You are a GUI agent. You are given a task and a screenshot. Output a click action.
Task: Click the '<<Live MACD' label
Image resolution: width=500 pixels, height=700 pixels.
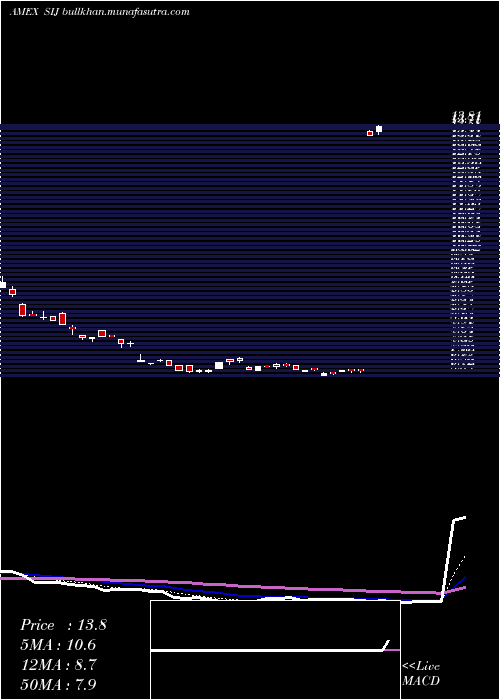421,674
